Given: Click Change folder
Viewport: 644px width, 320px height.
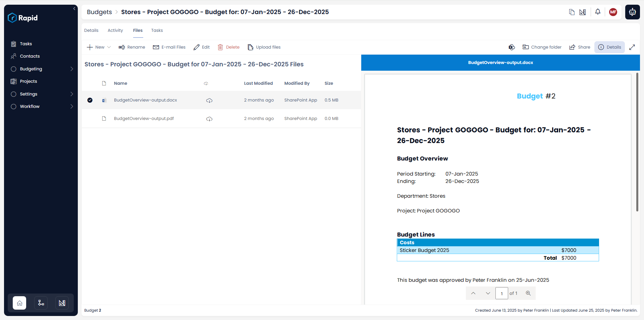Looking at the screenshot, I should pyautogui.click(x=542, y=47).
